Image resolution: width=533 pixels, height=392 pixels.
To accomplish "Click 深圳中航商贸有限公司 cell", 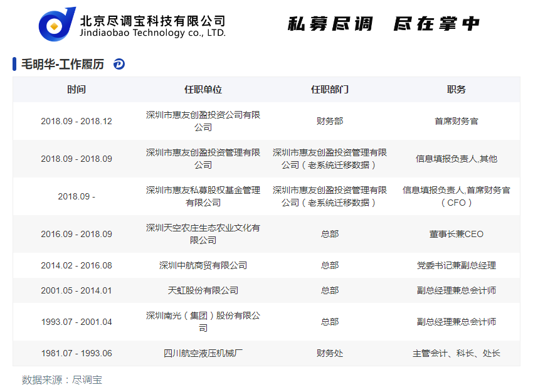I will pos(203,265).
